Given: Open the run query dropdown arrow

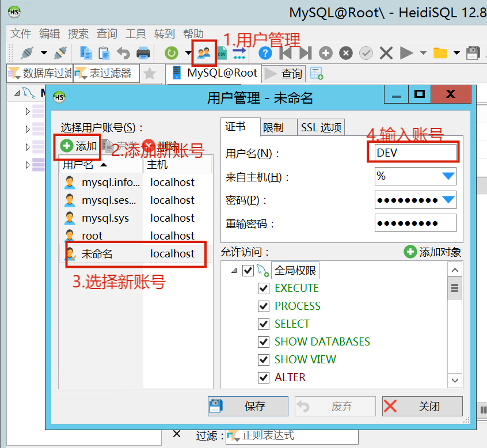Looking at the screenshot, I should pos(423,53).
